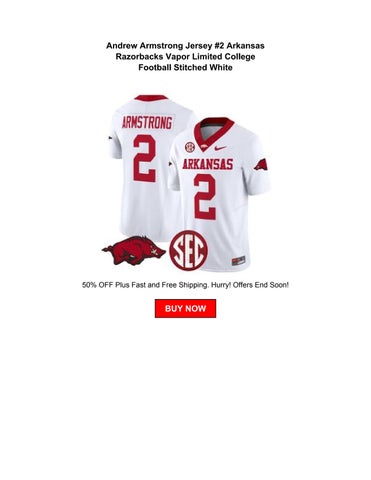
Task: Click the red collar of back jersey
Action: pyautogui.click(x=151, y=98)
